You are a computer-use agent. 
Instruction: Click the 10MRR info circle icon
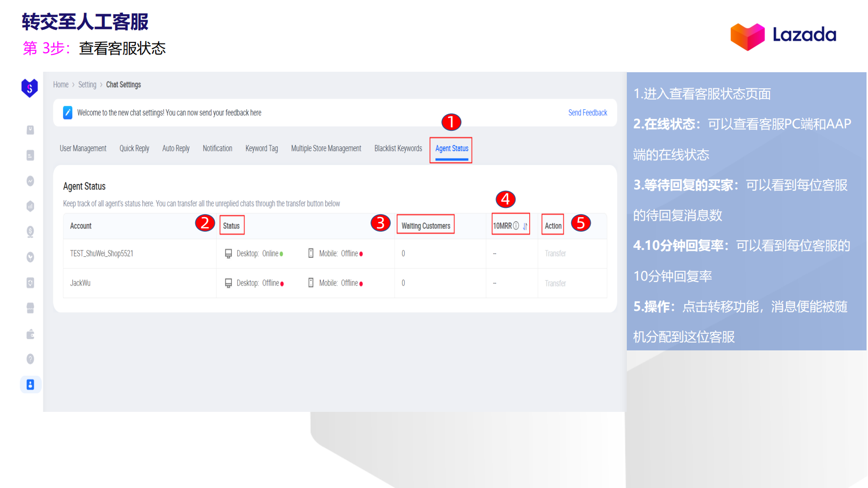pos(516,225)
